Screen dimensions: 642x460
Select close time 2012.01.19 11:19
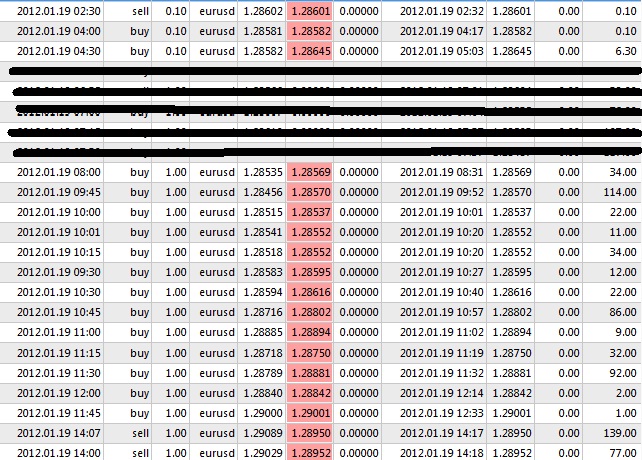(x=441, y=353)
